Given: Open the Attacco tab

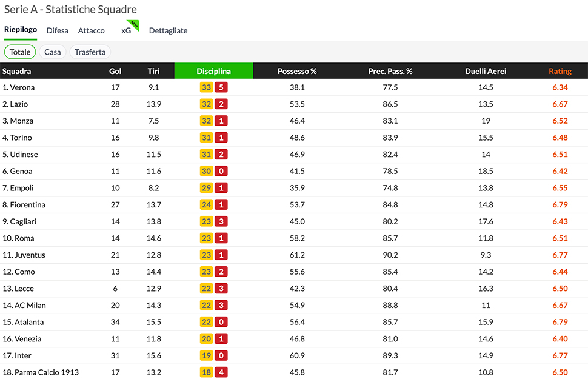Looking at the screenshot, I should coord(91,30).
